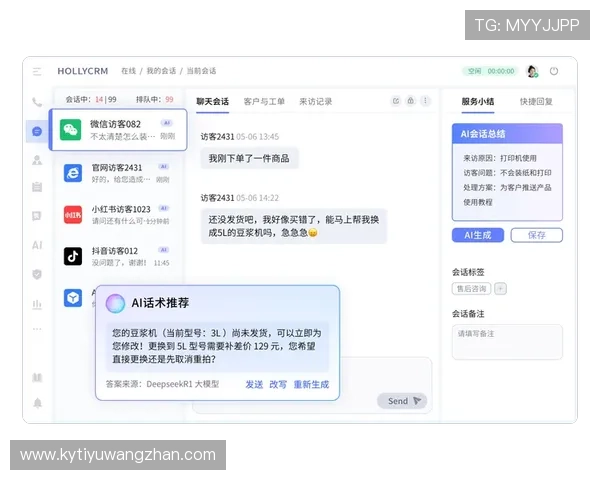This screenshot has width=600, height=480.
Task: Click the AI生成 button
Action: click(x=478, y=235)
